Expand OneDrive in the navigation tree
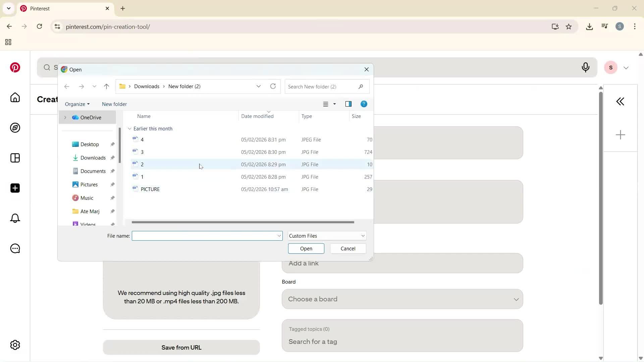Viewport: 644px width, 362px height. (66, 117)
